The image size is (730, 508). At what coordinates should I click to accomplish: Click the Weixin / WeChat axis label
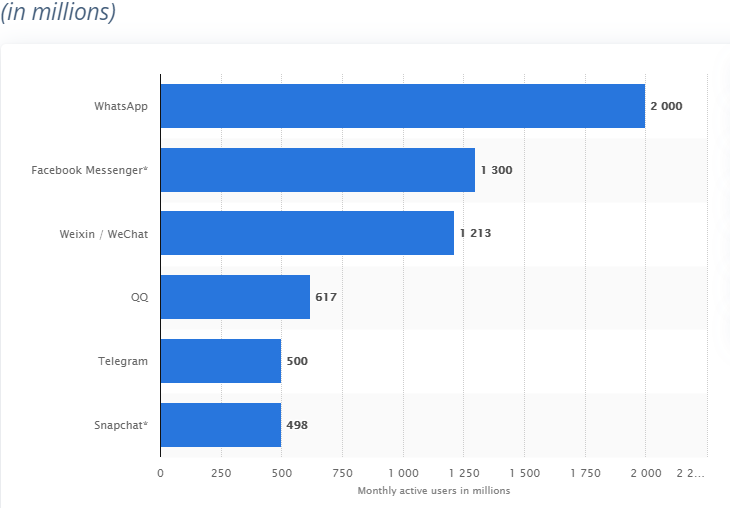(x=104, y=234)
